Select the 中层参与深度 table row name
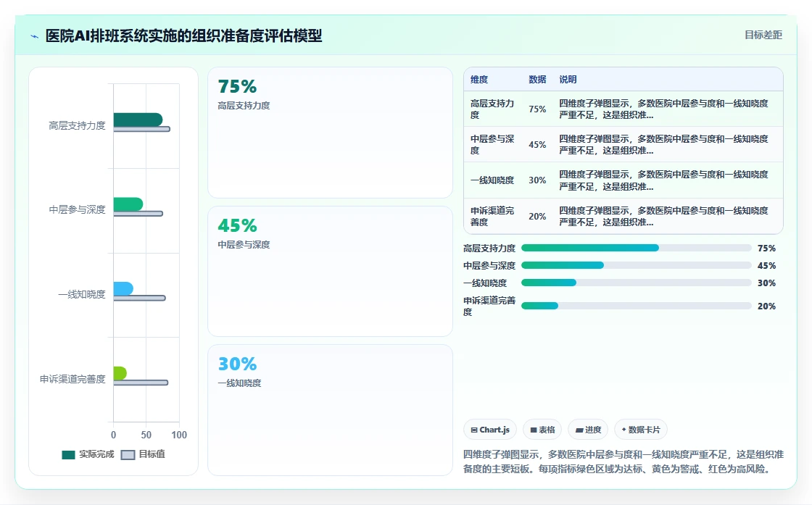This screenshot has height=505, width=812. coord(492,144)
